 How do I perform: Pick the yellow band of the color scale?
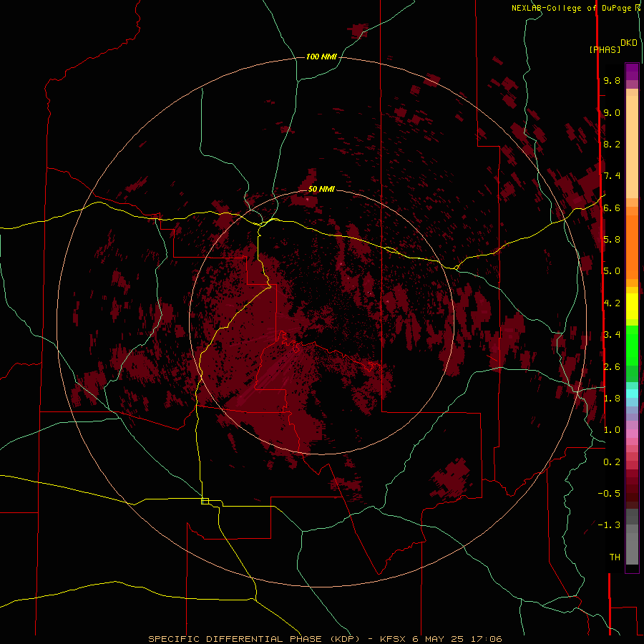(632, 306)
